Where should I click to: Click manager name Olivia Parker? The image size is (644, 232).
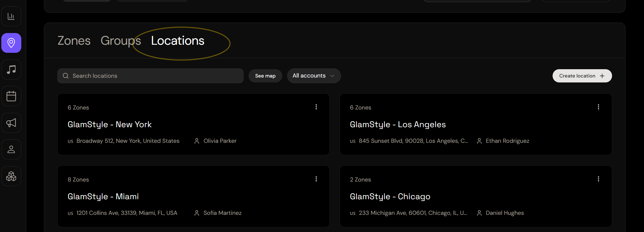(x=220, y=141)
